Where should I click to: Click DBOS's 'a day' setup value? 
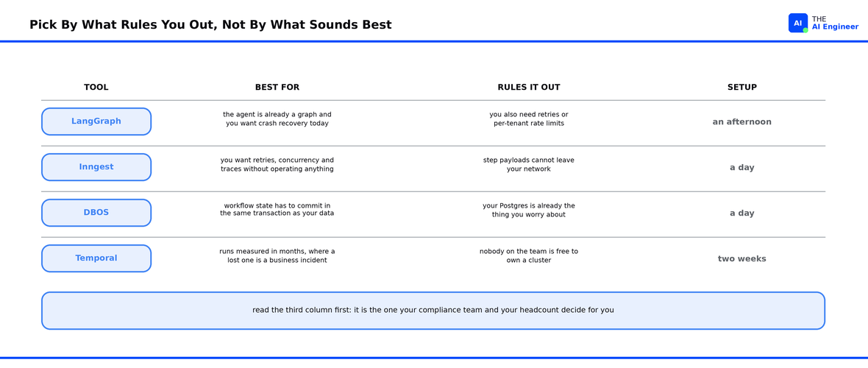click(x=741, y=213)
